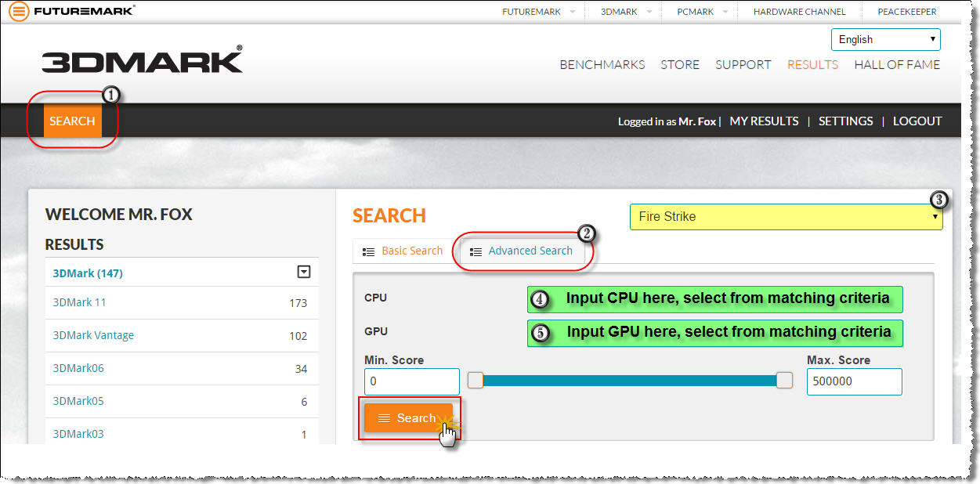The width and height of the screenshot is (980, 484).
Task: Open the SUPPORT navigation item
Action: 743,65
